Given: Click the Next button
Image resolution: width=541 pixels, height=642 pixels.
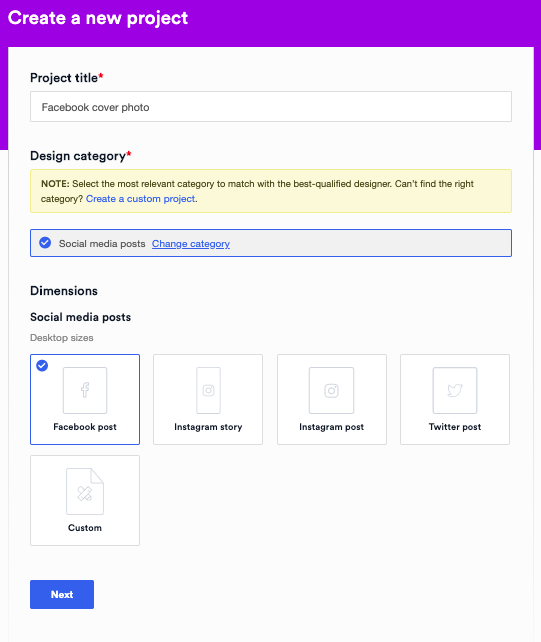Looking at the screenshot, I should point(62,594).
